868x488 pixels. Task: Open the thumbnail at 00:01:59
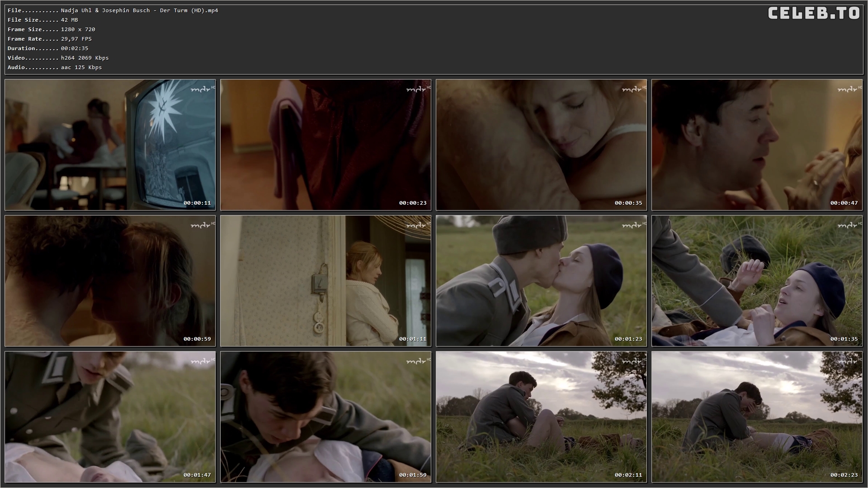click(x=325, y=417)
